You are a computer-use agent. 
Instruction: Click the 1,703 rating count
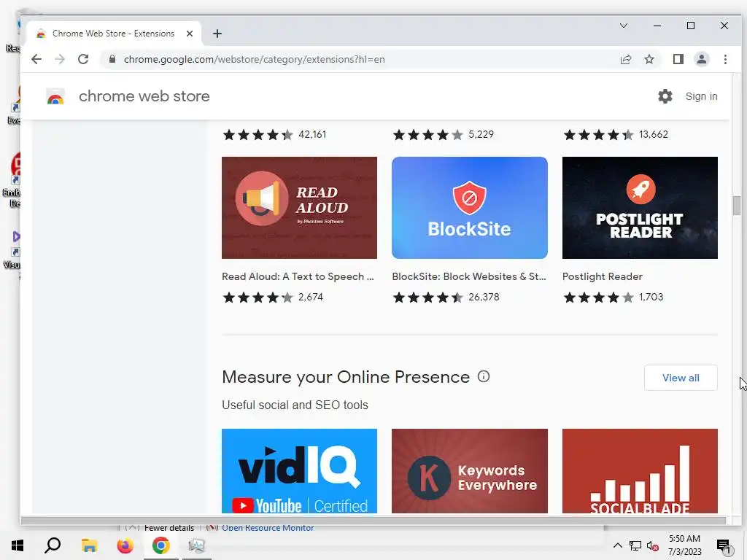coord(651,297)
